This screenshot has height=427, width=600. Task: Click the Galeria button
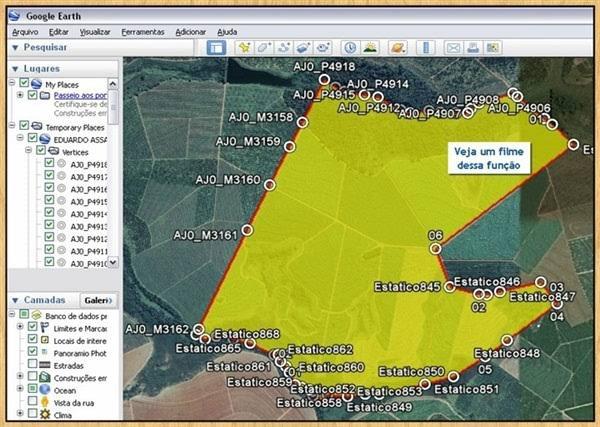pos(98,300)
